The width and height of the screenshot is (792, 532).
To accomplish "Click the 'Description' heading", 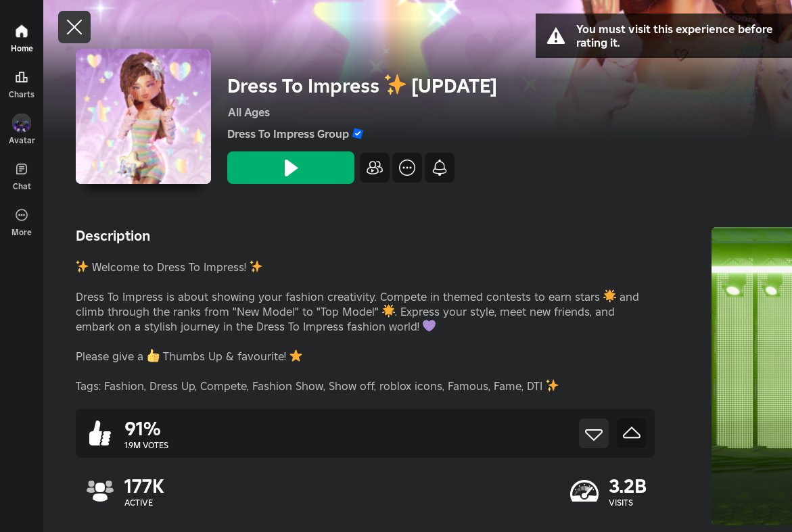I will point(113,236).
